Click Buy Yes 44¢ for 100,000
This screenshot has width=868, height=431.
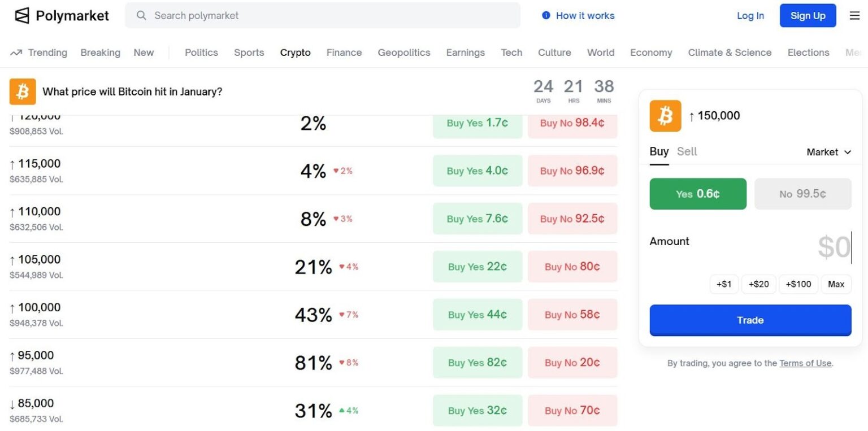(477, 315)
